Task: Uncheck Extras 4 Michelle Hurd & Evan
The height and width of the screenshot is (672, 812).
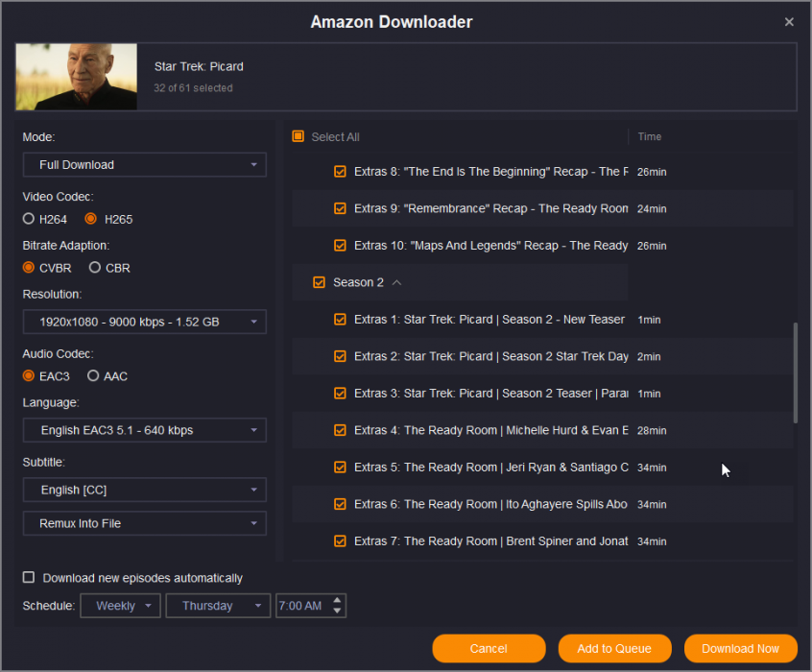Action: coord(340,430)
